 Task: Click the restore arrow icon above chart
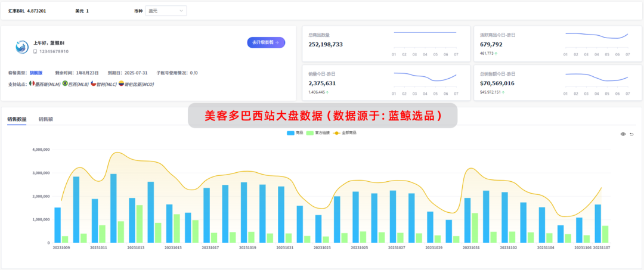coord(631,134)
